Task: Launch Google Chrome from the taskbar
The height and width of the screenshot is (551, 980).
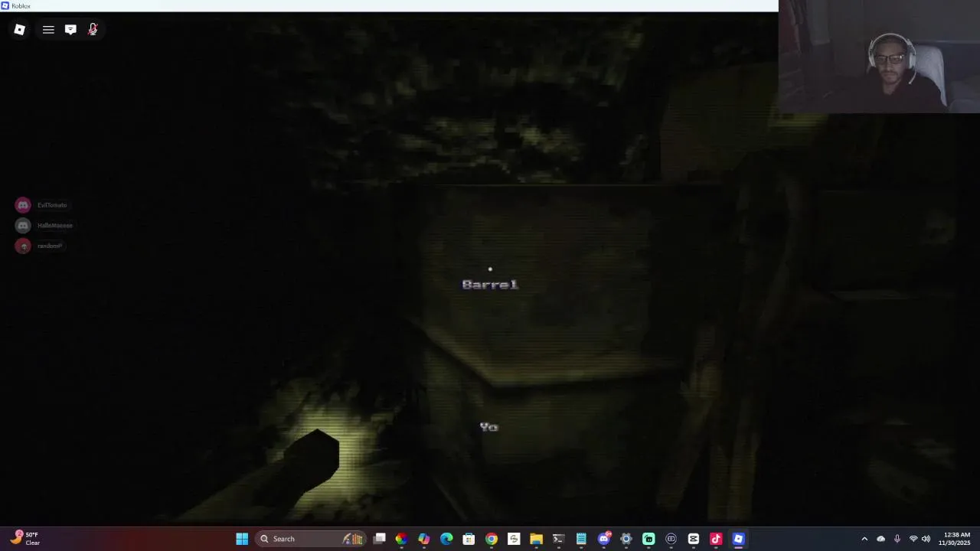Action: click(x=492, y=539)
